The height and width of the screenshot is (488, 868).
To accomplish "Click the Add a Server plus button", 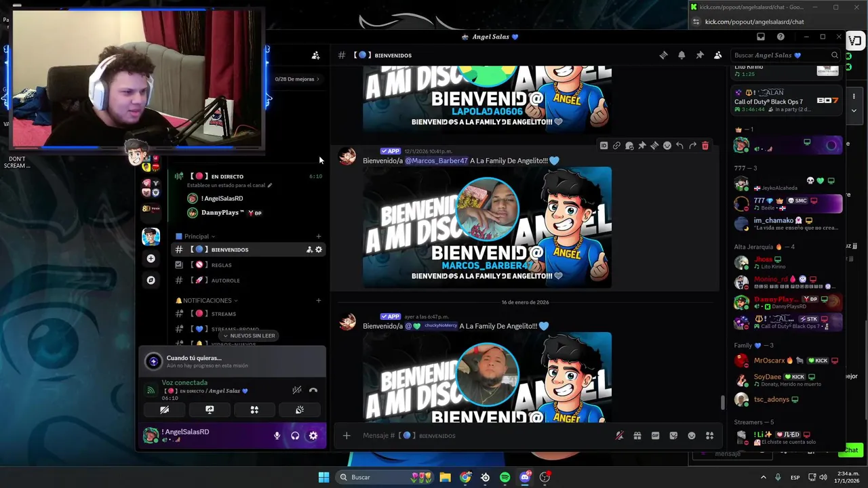I will pos(151,258).
